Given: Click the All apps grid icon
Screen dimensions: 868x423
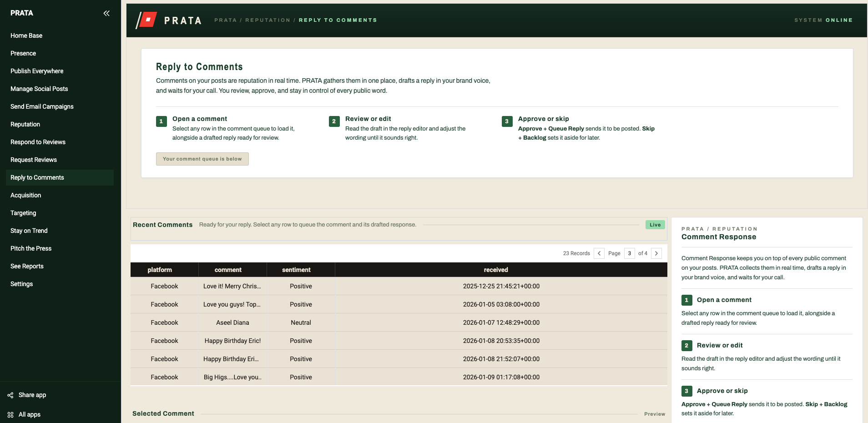Looking at the screenshot, I should pos(10,415).
